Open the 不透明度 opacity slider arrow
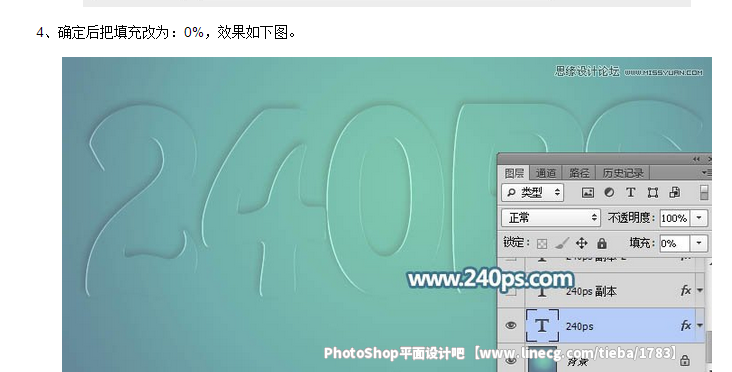The height and width of the screenshot is (372, 732). click(699, 218)
